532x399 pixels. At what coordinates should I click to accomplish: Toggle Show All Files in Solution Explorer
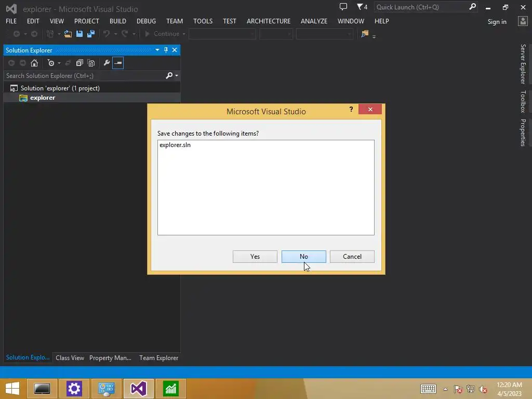91,63
